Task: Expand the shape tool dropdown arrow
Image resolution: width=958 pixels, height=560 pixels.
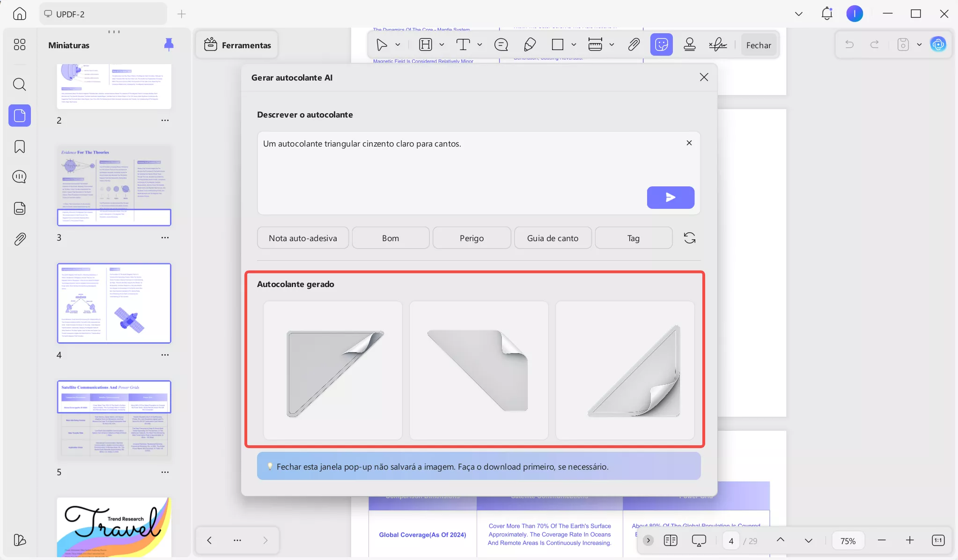Action: click(574, 45)
